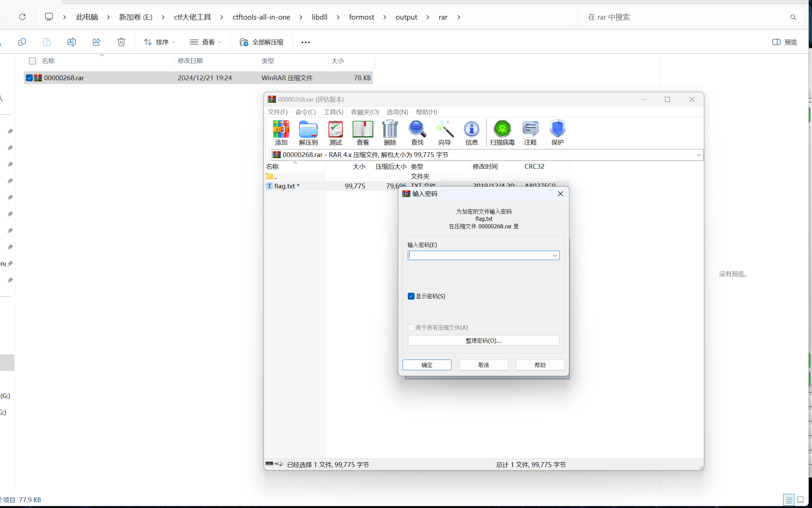The image size is (812, 508).
Task: Click the Info (信息) toolbar icon
Action: point(471,133)
